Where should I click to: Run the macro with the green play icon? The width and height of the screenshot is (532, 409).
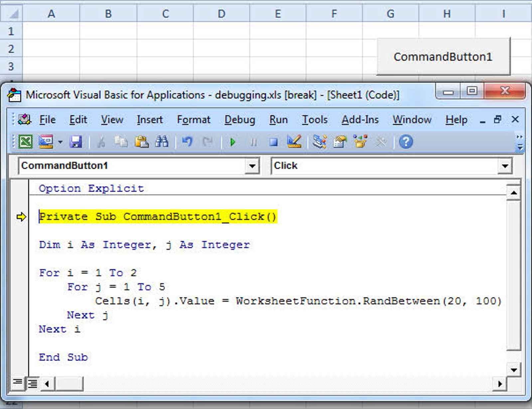[x=233, y=142]
